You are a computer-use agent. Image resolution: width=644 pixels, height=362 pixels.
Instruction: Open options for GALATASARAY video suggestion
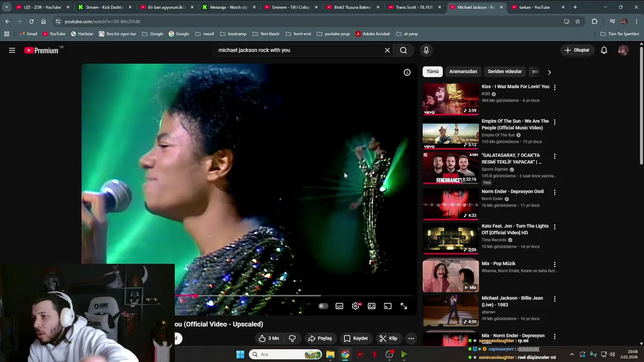tap(554, 156)
